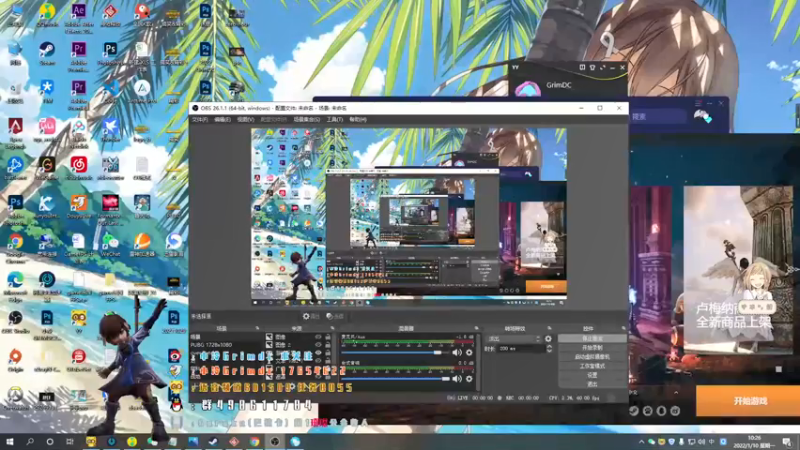
Task: Select Google Chrome desktop shortcut
Action: tap(15, 247)
